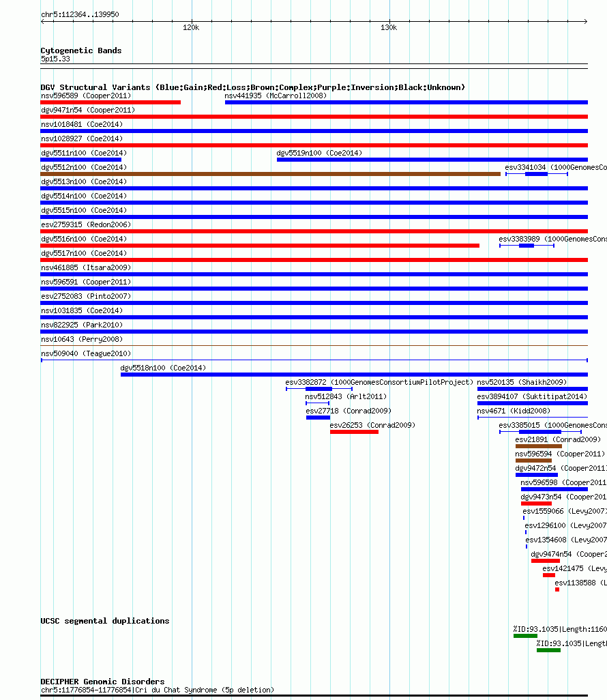The image size is (607, 700).
Task: Select dgv5511n100 (Coe2014) blue gain bar
Action: (x=80, y=160)
